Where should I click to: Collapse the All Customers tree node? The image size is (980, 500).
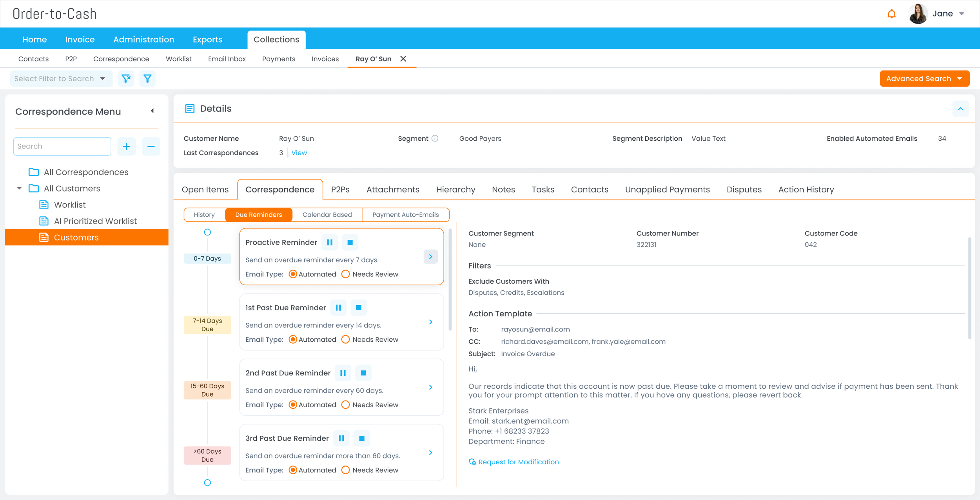point(19,188)
